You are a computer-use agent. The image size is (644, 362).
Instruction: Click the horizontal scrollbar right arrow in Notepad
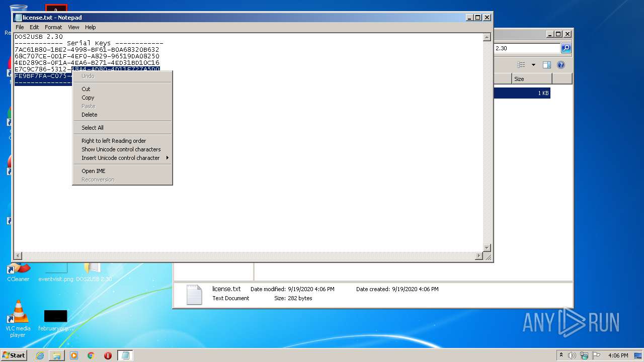[479, 256]
